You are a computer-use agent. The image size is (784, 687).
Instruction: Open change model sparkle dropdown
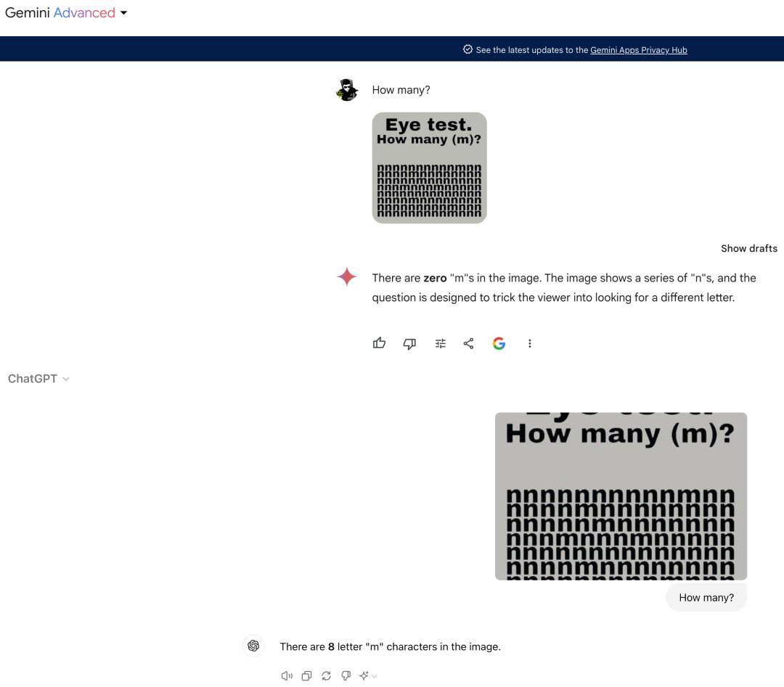368,676
